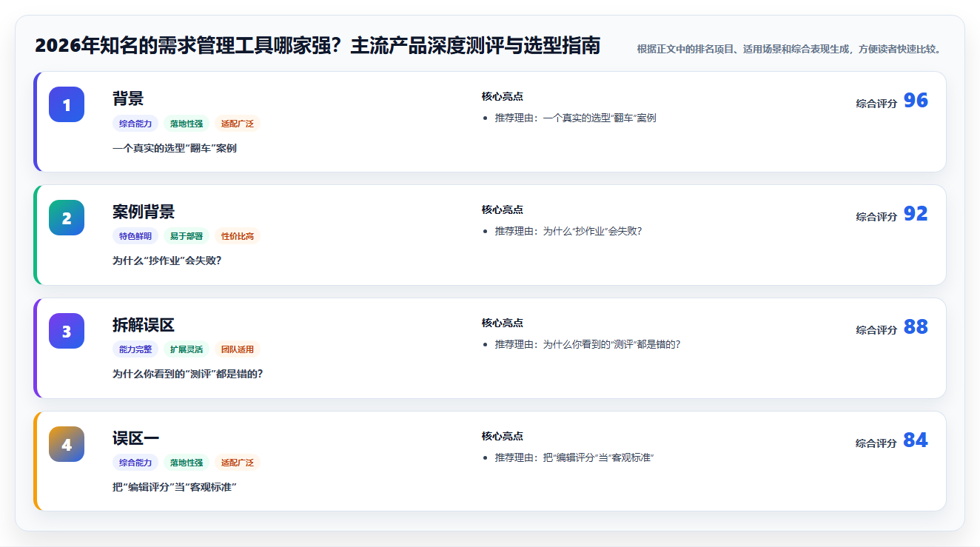This screenshot has height=547, width=980.
Task: Click description 一个真实的选型"翻车"案例 under 背景
Action: click(175, 148)
